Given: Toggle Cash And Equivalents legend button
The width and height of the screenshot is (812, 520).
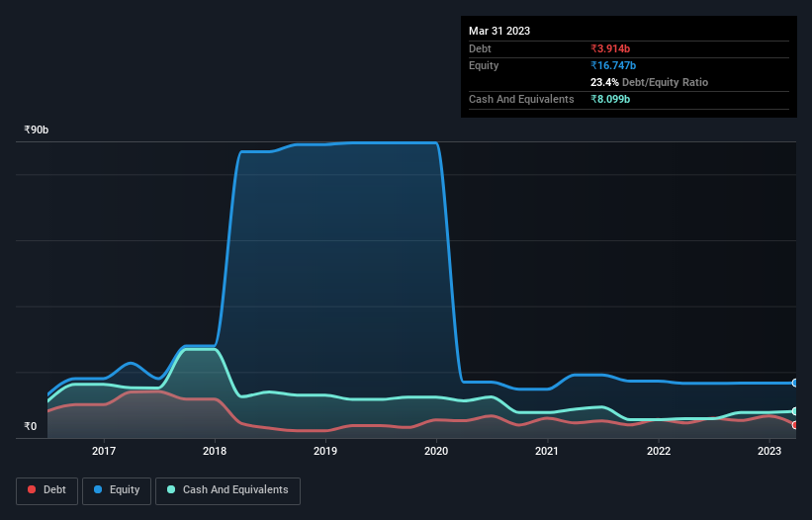Looking at the screenshot, I should coord(227,490).
